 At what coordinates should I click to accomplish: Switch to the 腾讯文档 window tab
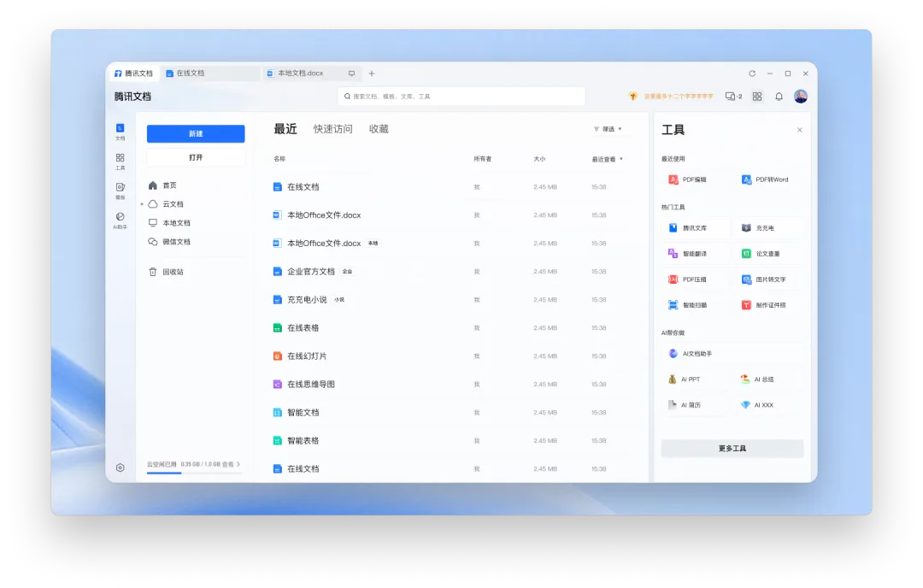click(x=133, y=73)
